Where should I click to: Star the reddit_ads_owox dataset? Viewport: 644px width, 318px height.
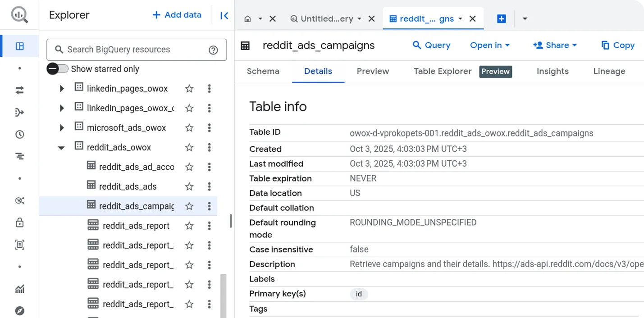189,147
